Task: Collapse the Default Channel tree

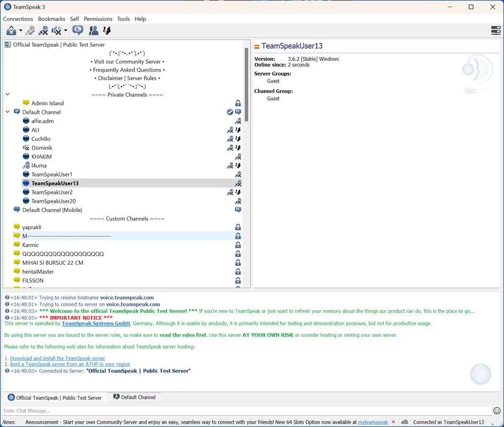Action: pyautogui.click(x=7, y=112)
